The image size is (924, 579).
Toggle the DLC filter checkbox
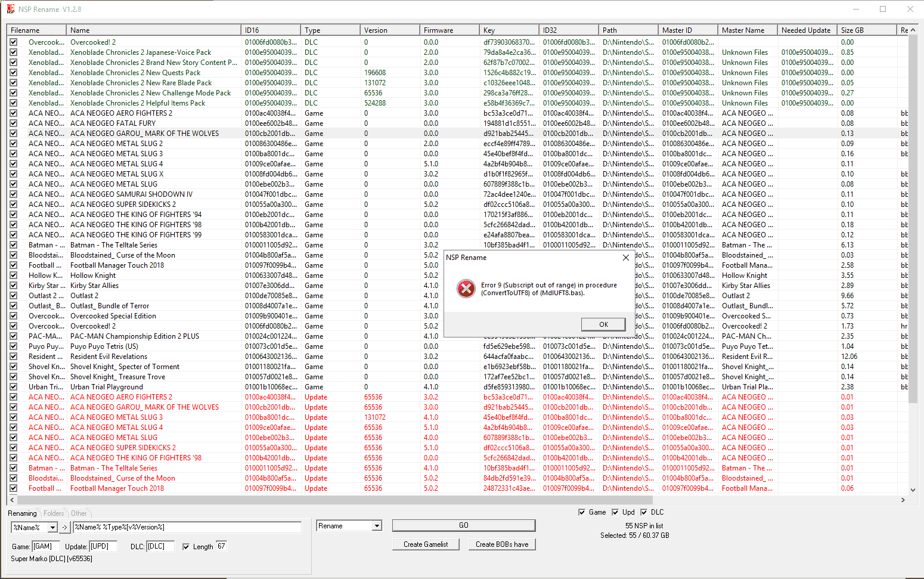[x=644, y=512]
